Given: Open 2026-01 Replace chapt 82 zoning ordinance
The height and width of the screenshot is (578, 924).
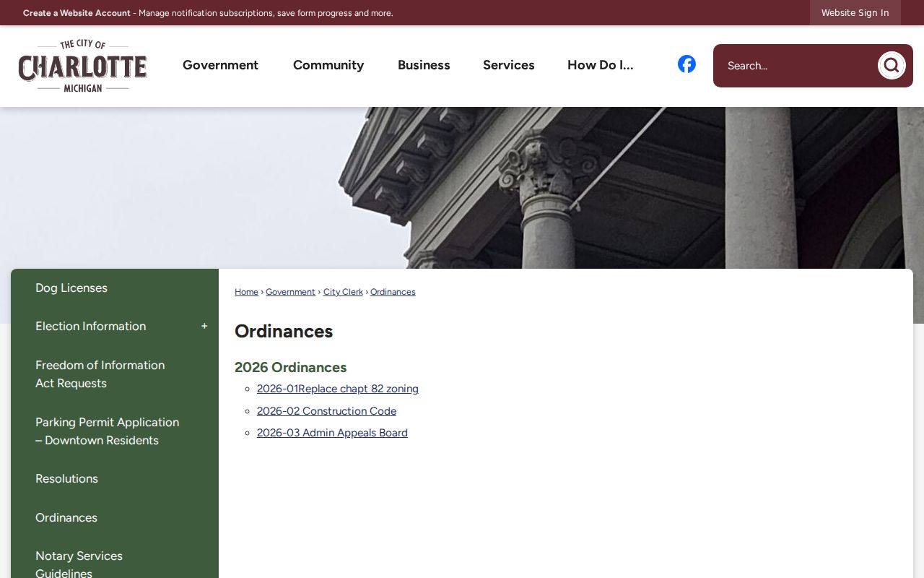Looking at the screenshot, I should 338,389.
